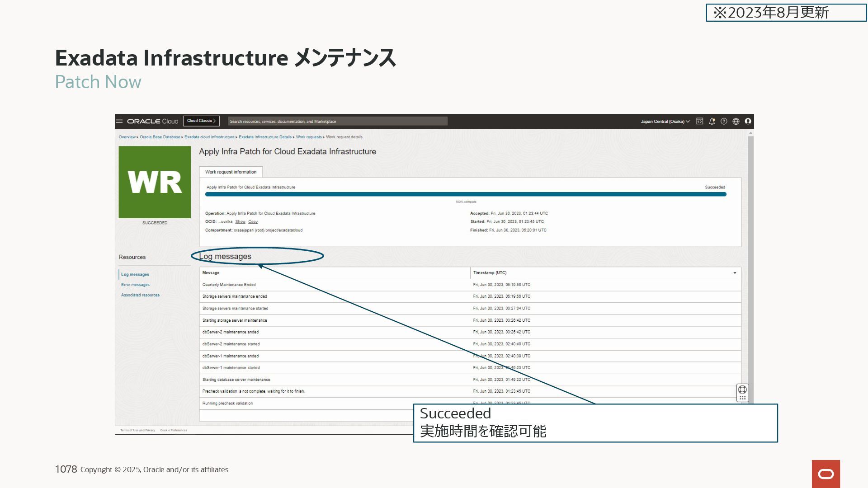Open the hamburger navigation menu
This screenshot has width=868, height=488.
pyautogui.click(x=119, y=121)
